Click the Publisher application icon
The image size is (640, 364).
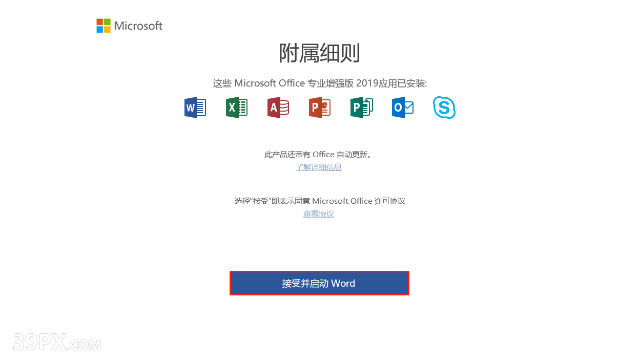click(361, 108)
